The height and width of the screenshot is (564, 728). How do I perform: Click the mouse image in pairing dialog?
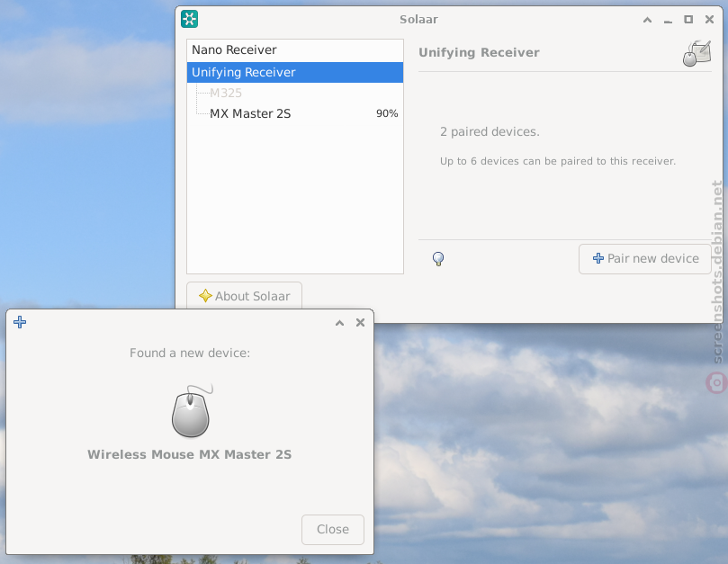click(192, 411)
